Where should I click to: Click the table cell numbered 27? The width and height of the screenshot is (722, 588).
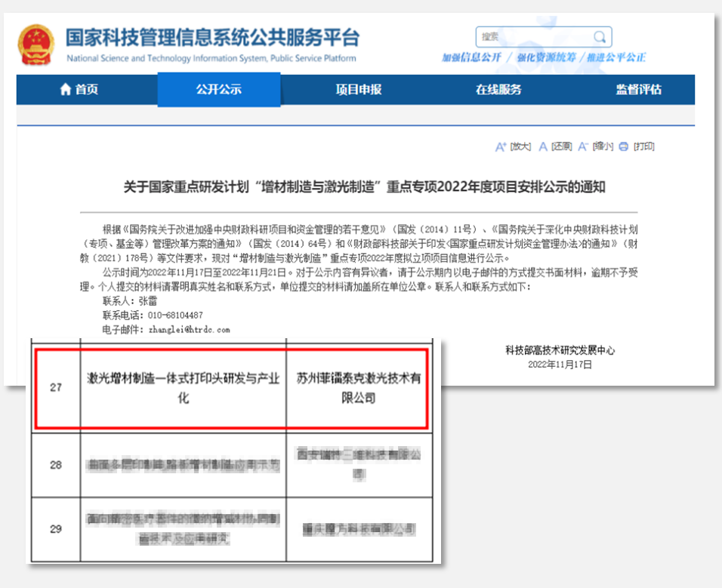pos(56,388)
